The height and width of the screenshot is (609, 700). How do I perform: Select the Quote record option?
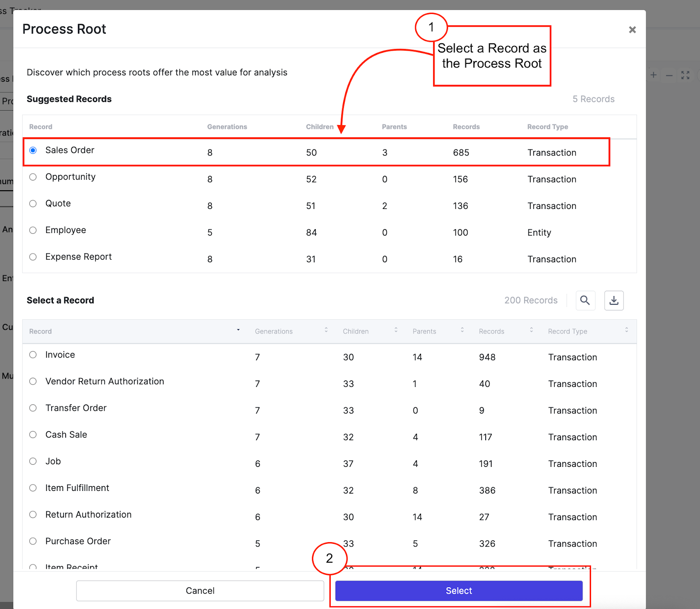[x=33, y=204]
